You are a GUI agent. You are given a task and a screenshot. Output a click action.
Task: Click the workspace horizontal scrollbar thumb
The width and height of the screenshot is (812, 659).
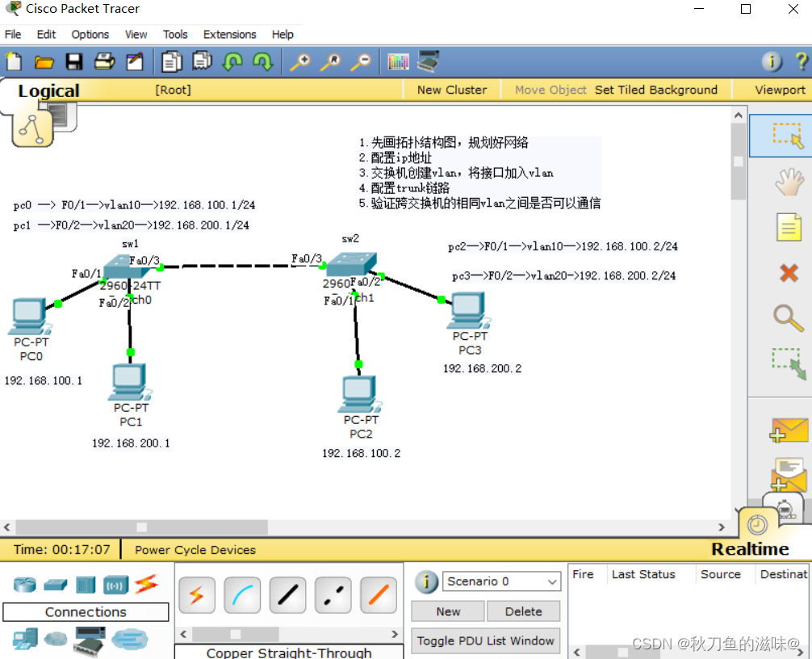click(x=141, y=527)
